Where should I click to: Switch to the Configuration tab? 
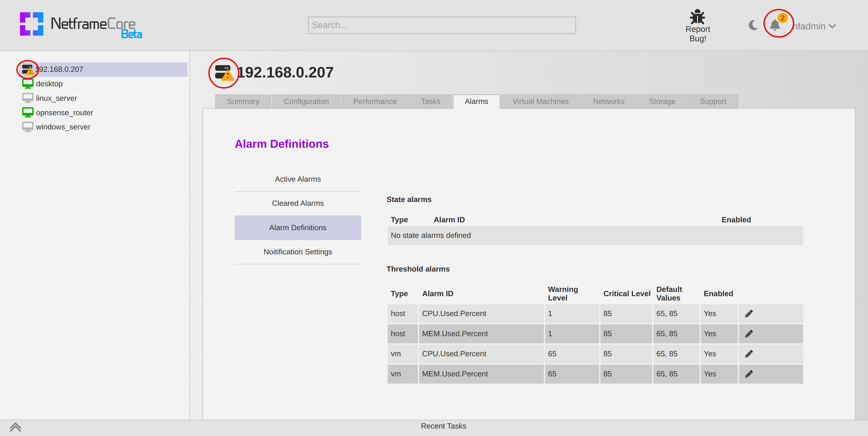(306, 101)
